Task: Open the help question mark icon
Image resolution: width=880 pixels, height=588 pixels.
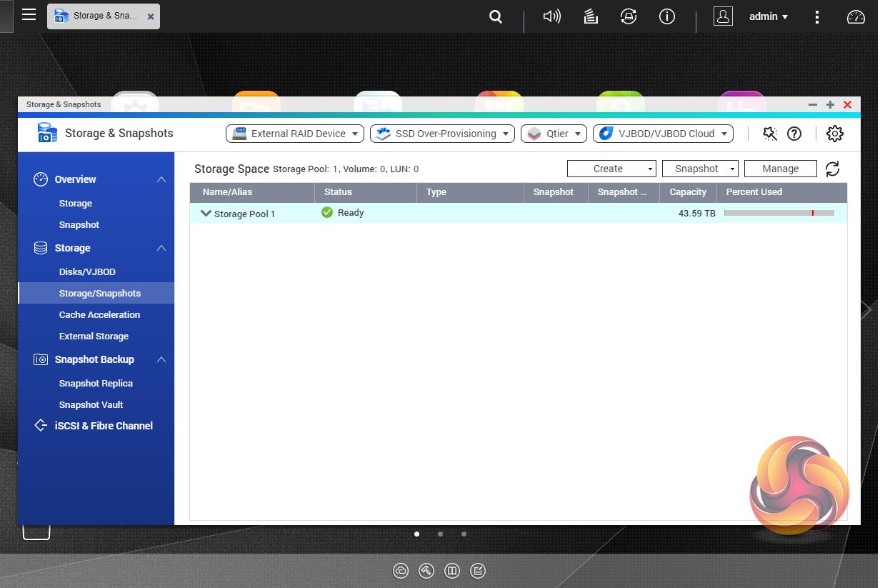Action: (x=794, y=134)
